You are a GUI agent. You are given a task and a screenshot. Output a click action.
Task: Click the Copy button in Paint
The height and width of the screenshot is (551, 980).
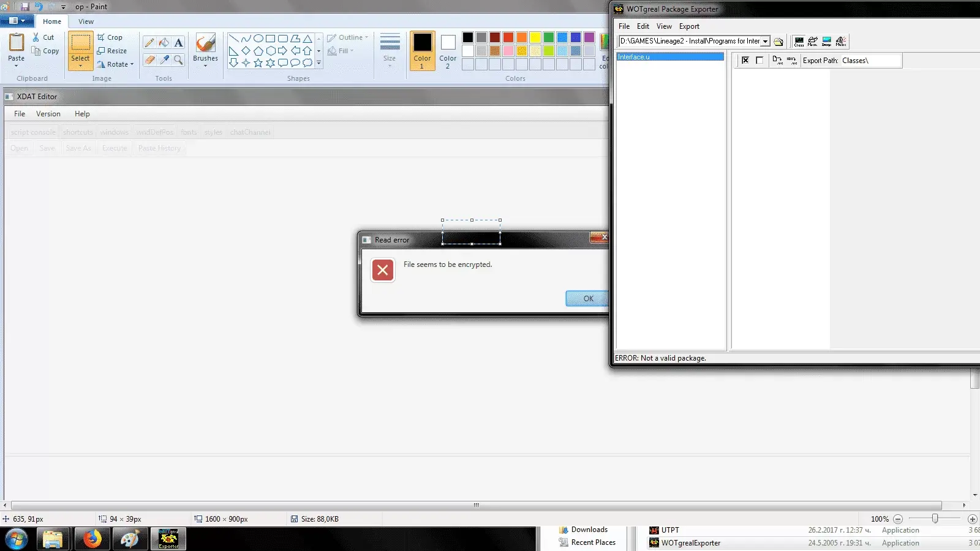point(46,51)
